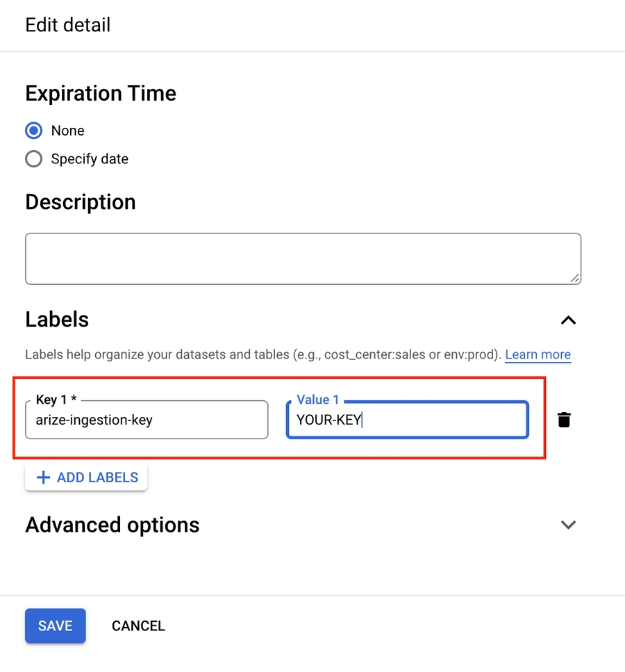625x672 pixels.
Task: Focus the Key 1 input field
Action: pyautogui.click(x=147, y=420)
